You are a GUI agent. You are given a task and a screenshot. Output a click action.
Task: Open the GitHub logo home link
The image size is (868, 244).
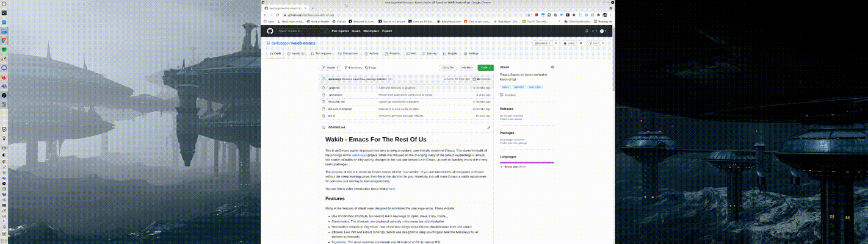pos(270,30)
